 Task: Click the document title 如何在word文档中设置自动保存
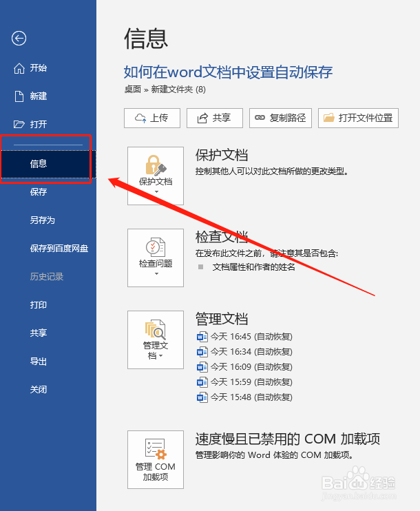click(x=228, y=72)
